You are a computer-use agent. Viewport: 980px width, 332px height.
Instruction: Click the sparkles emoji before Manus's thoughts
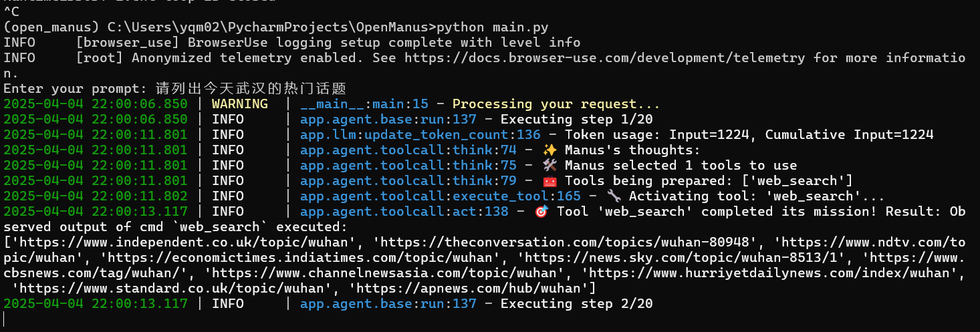[550, 150]
